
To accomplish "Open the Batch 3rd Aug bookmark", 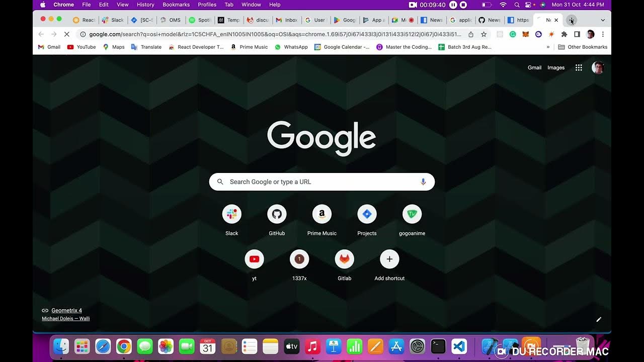I will tap(465, 47).
